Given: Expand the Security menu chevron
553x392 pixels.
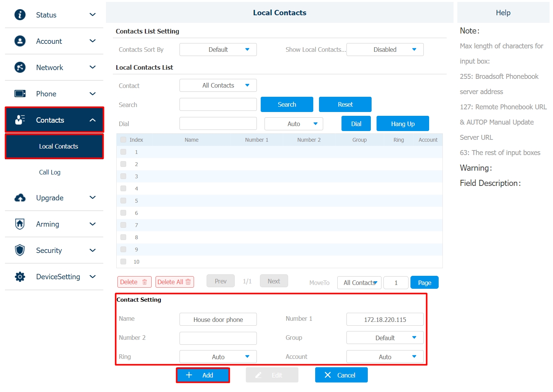Looking at the screenshot, I should tap(92, 250).
